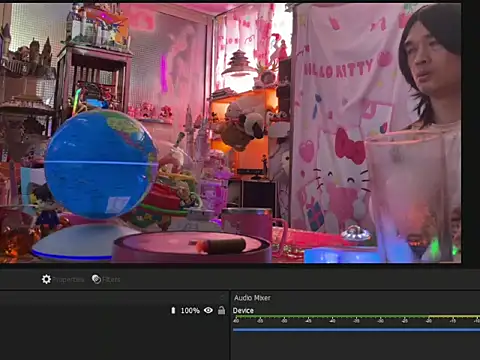This screenshot has width=480, height=360.
Task: Click black canvas area right of preview
Action: tap(471, 133)
